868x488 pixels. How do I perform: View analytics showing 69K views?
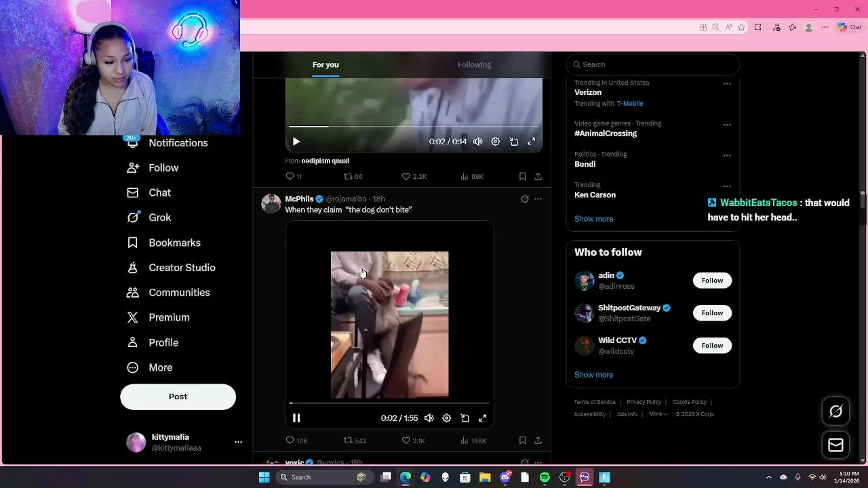(x=472, y=176)
